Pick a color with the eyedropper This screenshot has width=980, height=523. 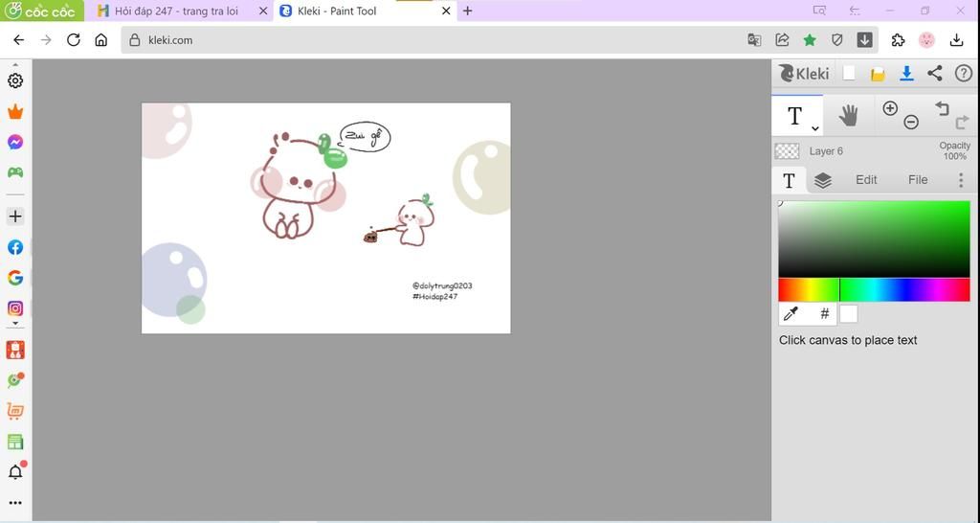point(791,314)
